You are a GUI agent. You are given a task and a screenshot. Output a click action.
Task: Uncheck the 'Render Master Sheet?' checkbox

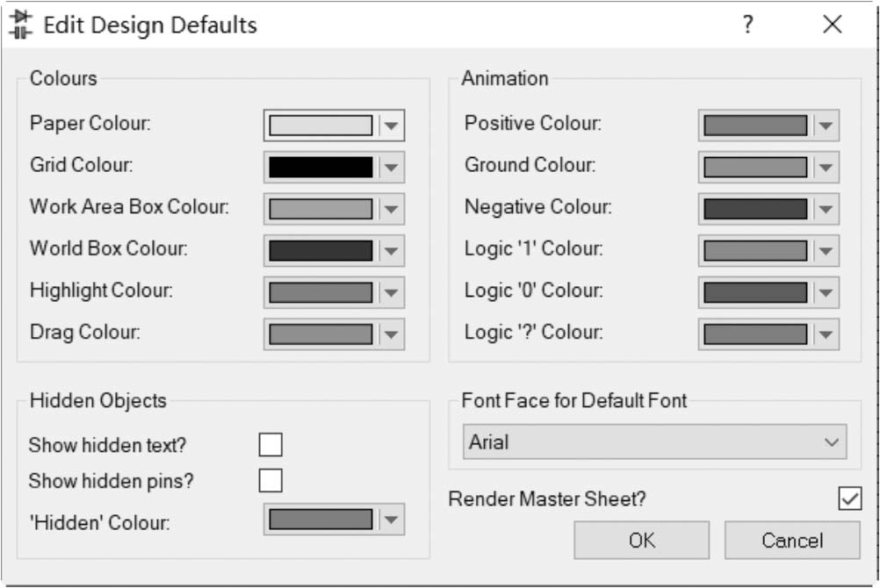[x=849, y=498]
